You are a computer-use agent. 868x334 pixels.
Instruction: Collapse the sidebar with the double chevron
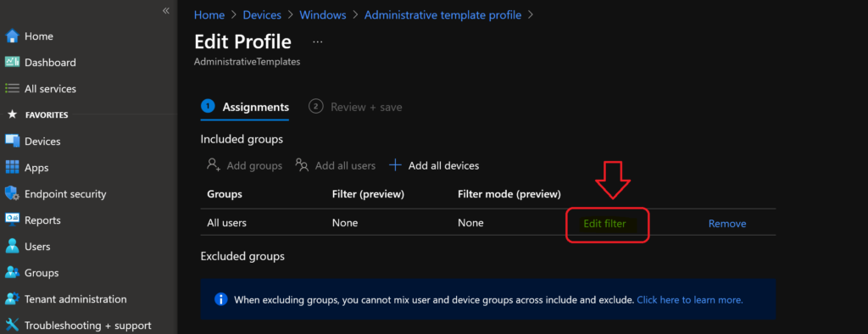pyautogui.click(x=165, y=11)
